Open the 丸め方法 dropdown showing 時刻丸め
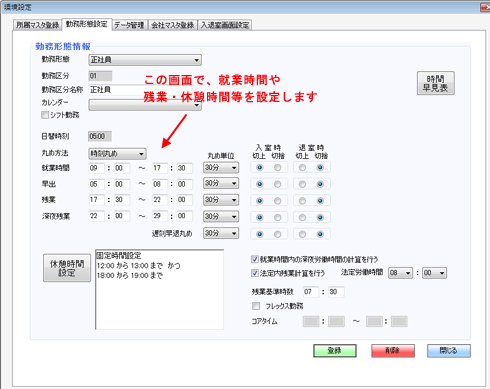This screenshot has width=490, height=389. (117, 154)
